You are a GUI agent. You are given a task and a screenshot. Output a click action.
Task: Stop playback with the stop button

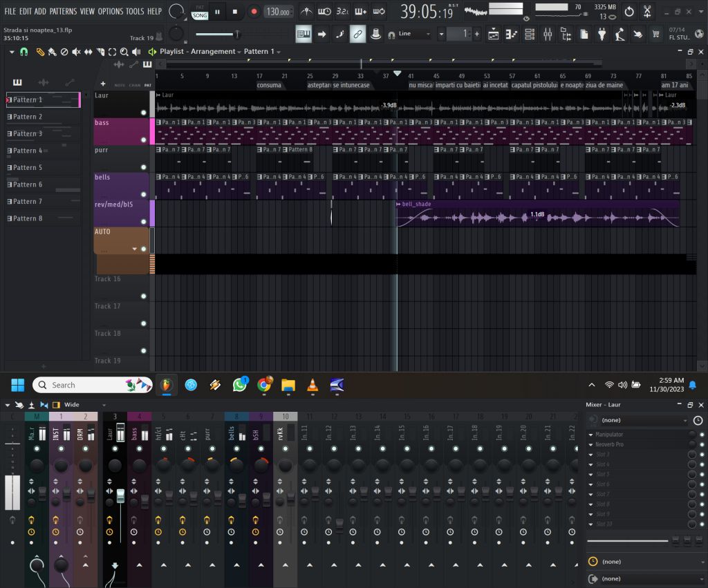tap(235, 12)
